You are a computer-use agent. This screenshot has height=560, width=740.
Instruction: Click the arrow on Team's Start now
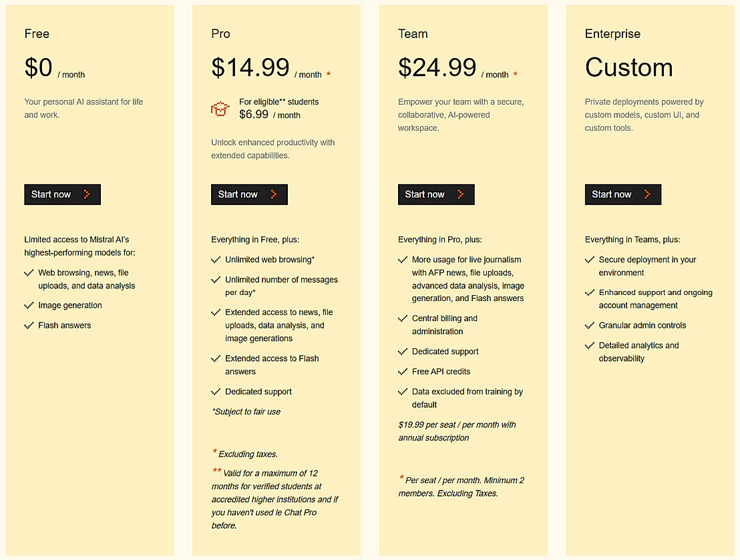[x=461, y=194]
